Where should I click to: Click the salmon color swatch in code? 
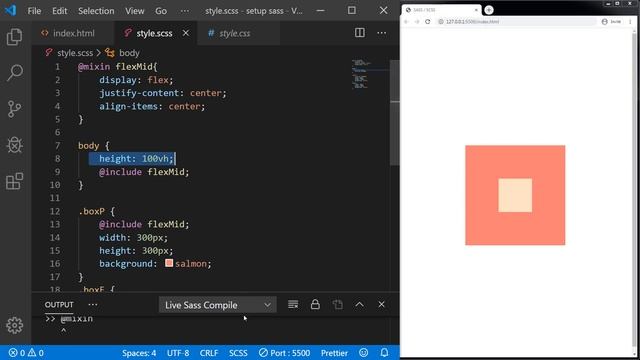pyautogui.click(x=169, y=263)
